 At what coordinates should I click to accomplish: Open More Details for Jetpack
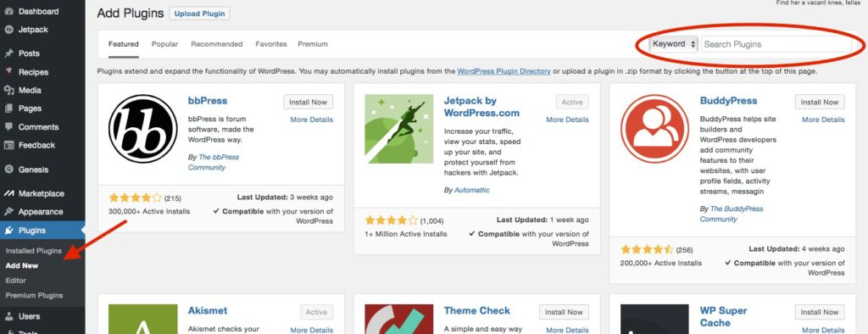tap(567, 120)
